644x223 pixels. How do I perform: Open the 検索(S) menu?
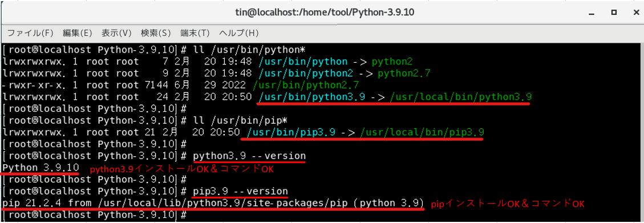point(155,33)
